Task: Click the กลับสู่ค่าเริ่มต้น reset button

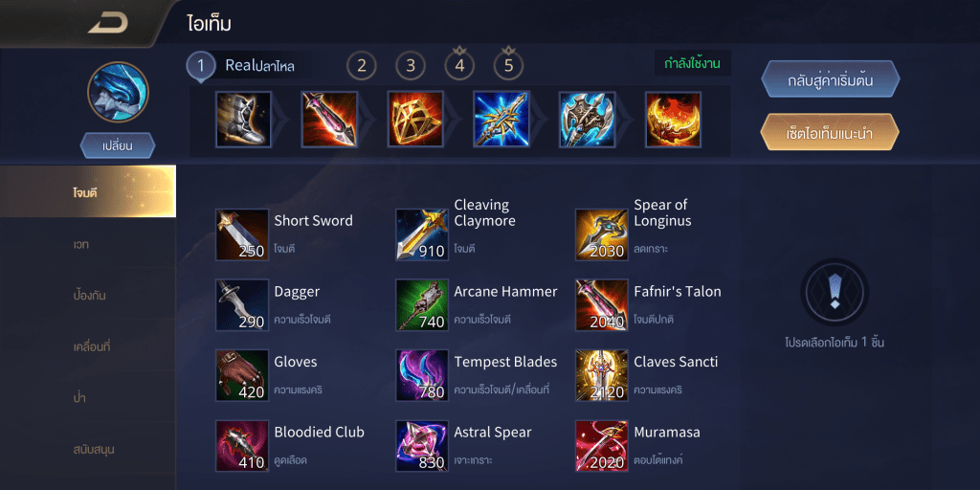Action: point(830,79)
